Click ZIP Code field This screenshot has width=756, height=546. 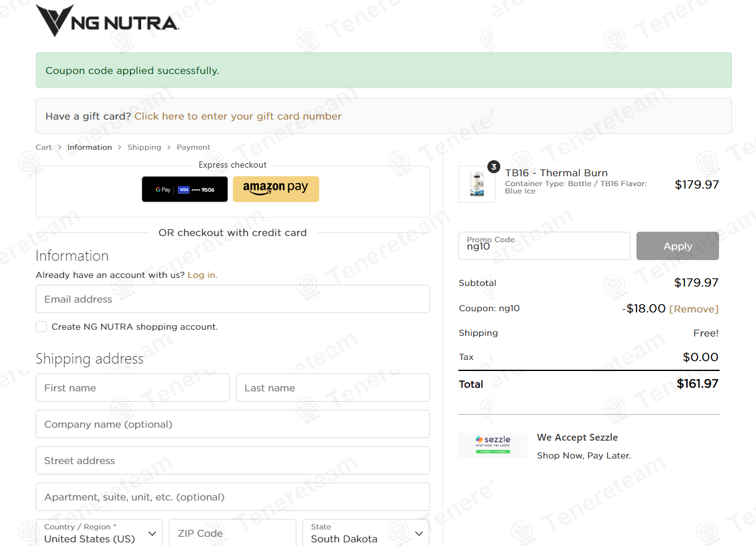pyautogui.click(x=232, y=533)
